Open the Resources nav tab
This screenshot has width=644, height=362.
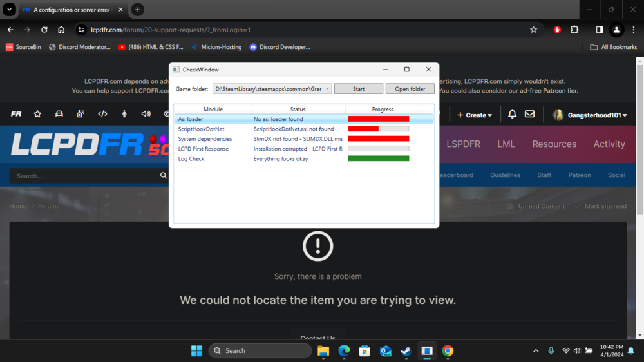pyautogui.click(x=554, y=144)
